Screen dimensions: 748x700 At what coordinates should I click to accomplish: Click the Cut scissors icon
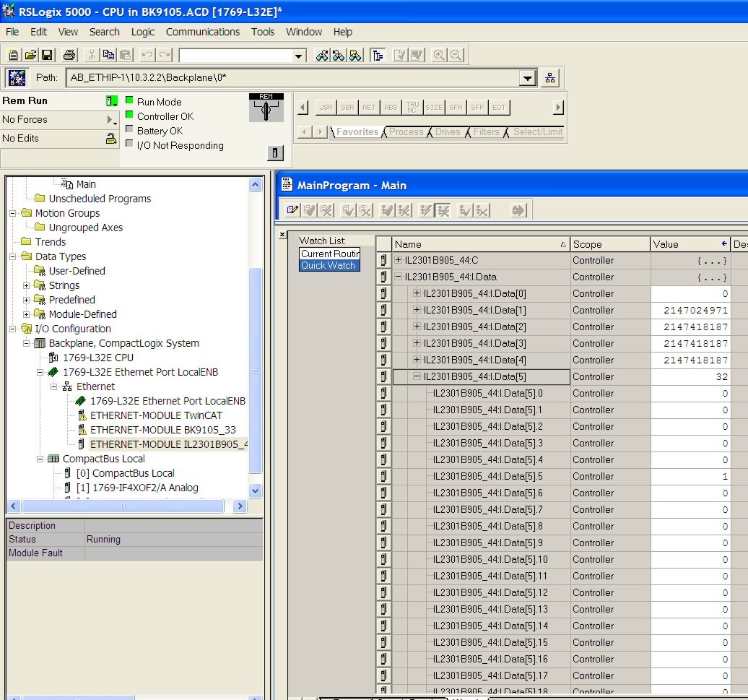[x=92, y=56]
